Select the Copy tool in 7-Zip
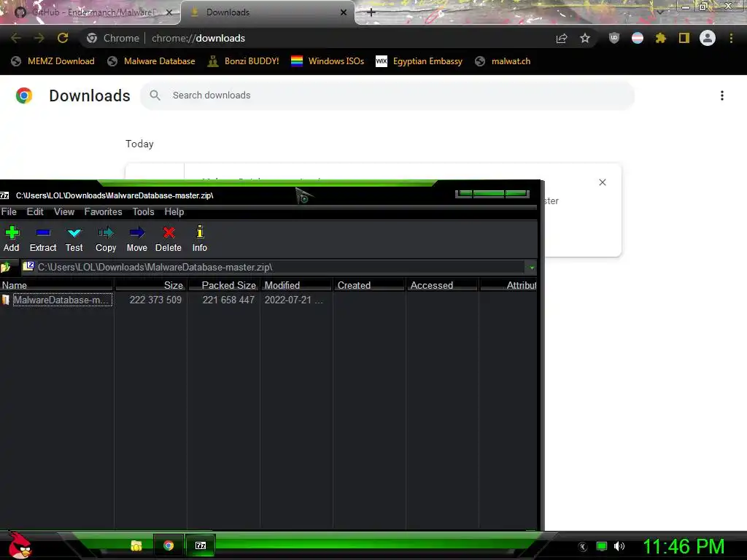Image resolution: width=747 pixels, height=560 pixels. click(106, 239)
